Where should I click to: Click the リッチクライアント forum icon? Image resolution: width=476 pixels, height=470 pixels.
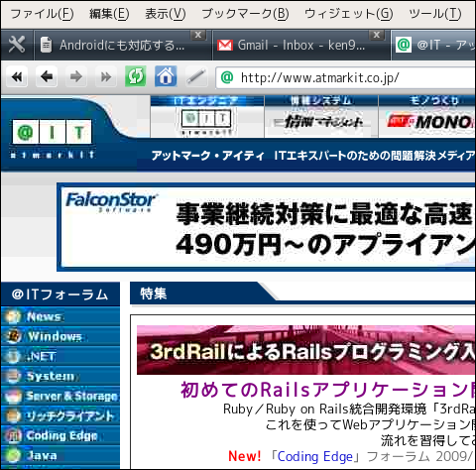13,415
